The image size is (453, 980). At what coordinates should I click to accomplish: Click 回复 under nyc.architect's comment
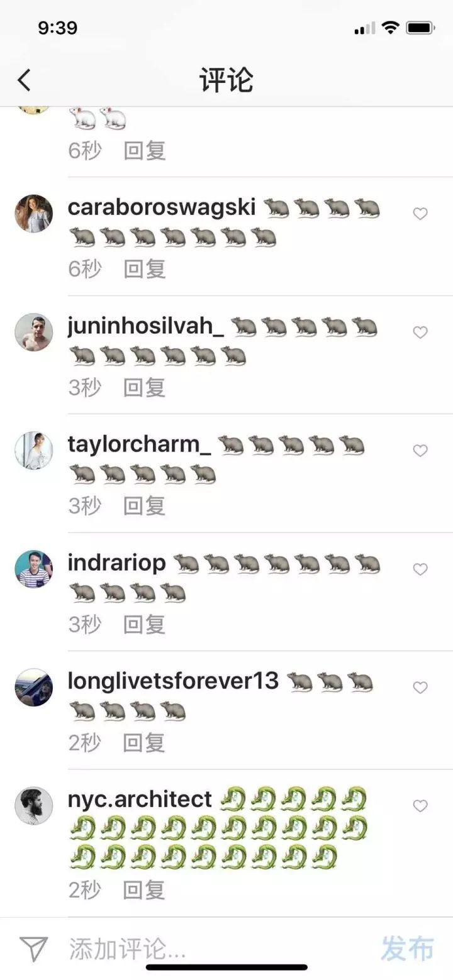point(145,889)
